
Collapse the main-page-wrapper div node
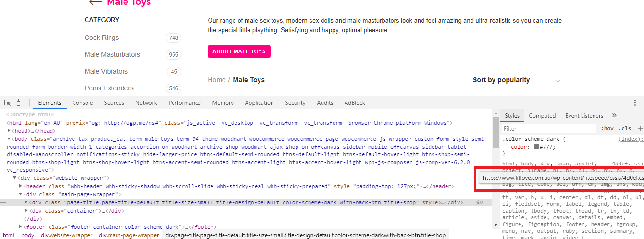(20, 194)
